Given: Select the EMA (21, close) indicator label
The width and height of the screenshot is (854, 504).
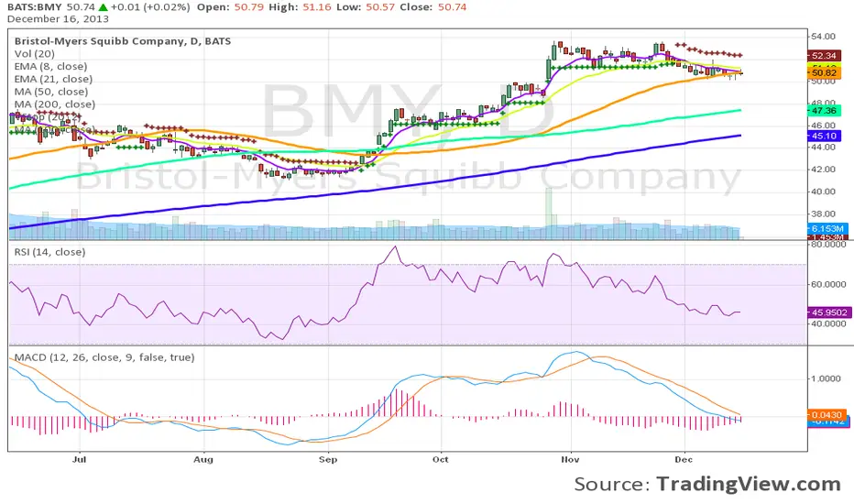Looking at the screenshot, I should click(53, 79).
